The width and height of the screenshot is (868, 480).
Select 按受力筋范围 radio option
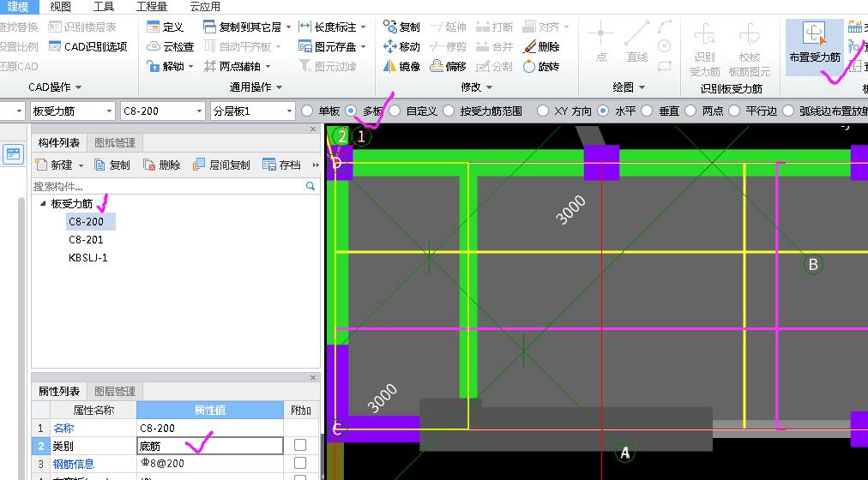[449, 111]
